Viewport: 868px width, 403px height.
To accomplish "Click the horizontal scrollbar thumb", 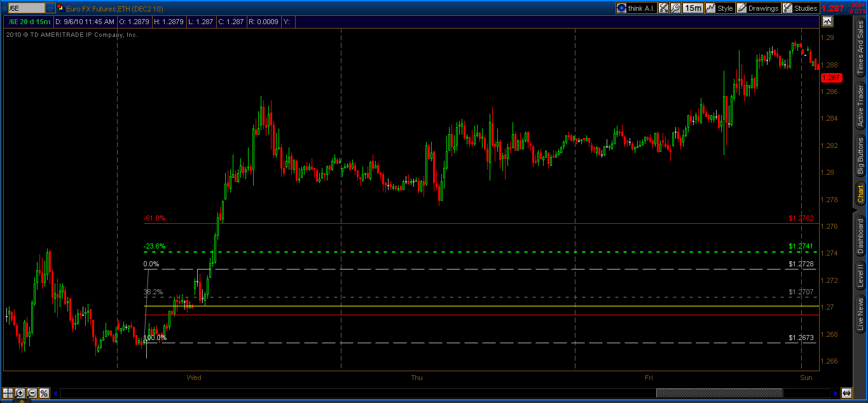I will click(x=719, y=393).
